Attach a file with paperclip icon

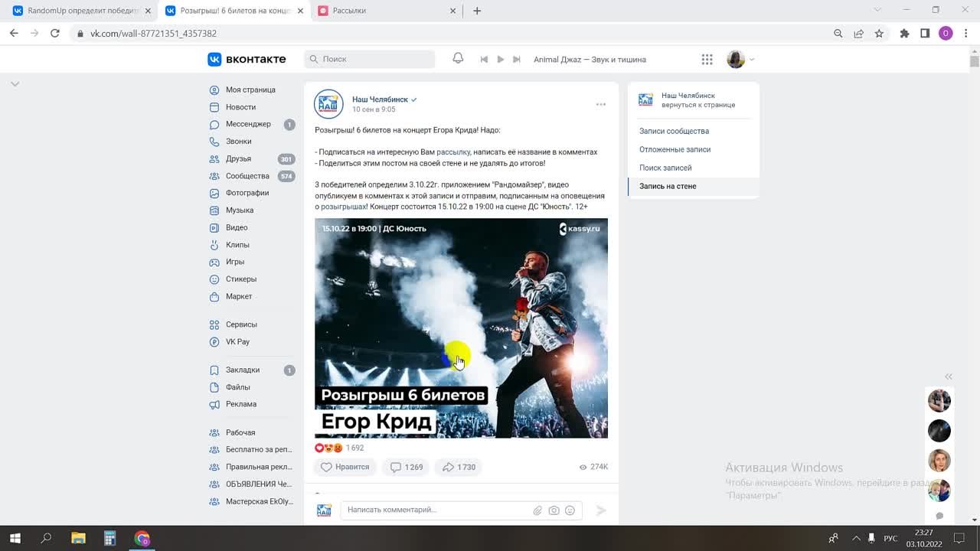point(537,510)
